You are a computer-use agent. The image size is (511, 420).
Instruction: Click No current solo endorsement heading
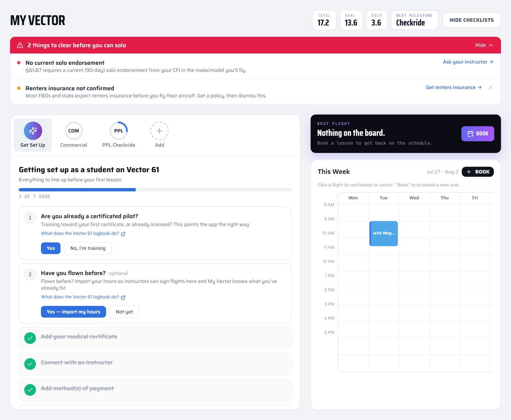(x=65, y=63)
